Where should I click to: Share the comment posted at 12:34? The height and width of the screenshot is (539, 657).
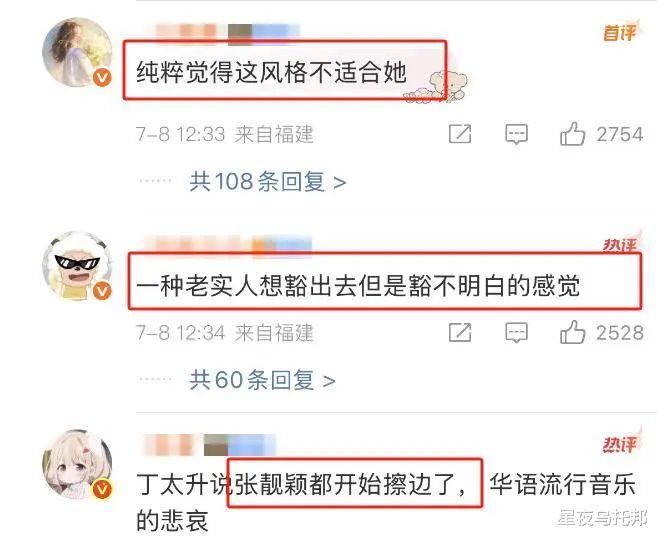460,333
